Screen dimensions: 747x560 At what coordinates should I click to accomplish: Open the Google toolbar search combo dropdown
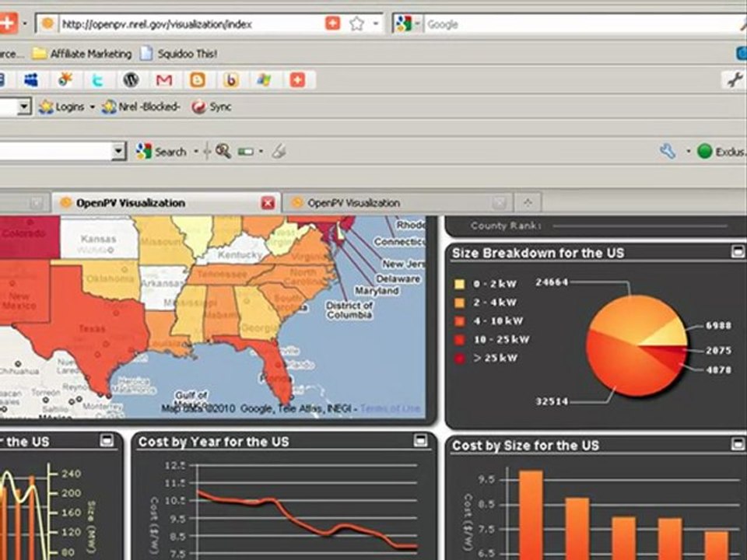pos(118,152)
